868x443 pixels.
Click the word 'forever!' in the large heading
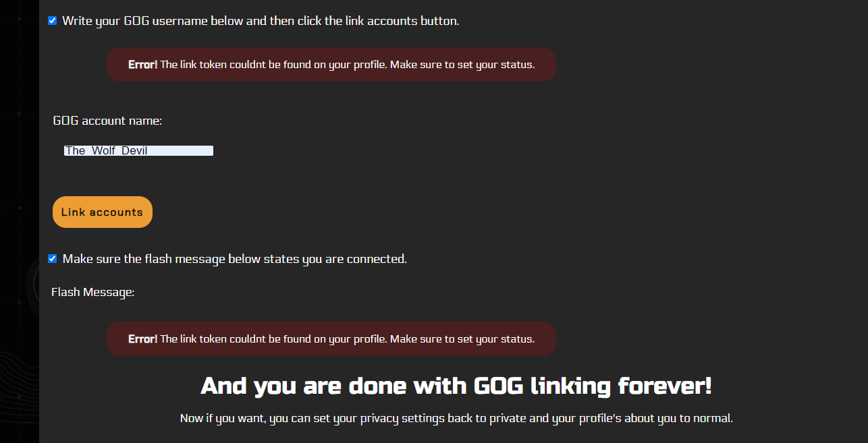(665, 386)
